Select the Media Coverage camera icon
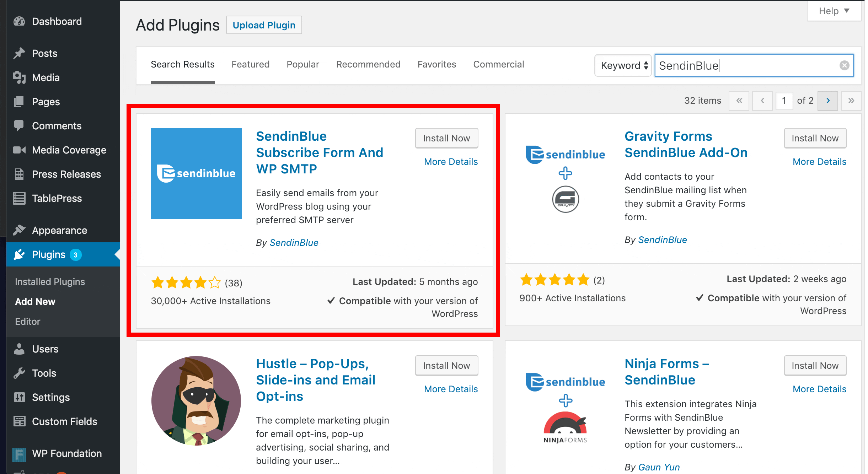Viewport: 868px width, 474px height. 20,150
